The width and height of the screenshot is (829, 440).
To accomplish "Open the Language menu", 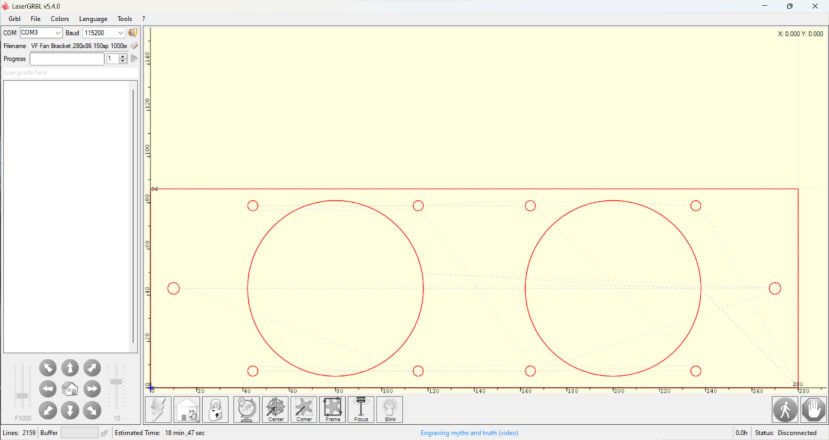I will pyautogui.click(x=93, y=19).
